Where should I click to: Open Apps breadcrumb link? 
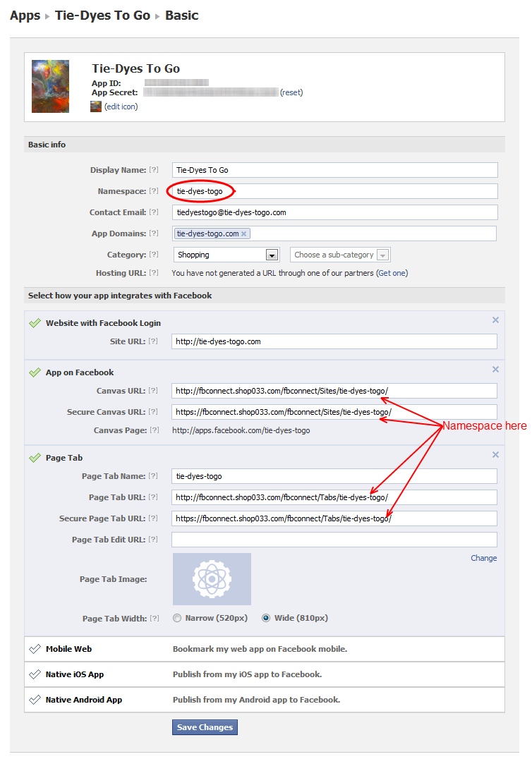[25, 16]
